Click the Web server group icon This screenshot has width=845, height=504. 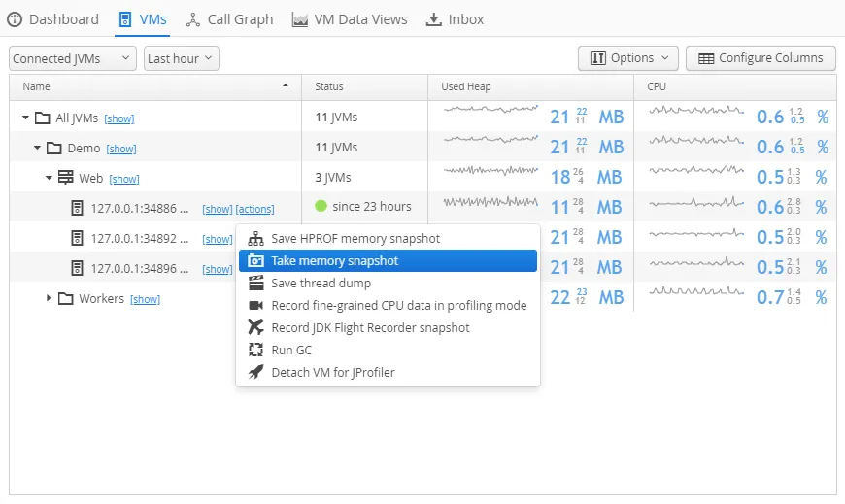(x=66, y=178)
